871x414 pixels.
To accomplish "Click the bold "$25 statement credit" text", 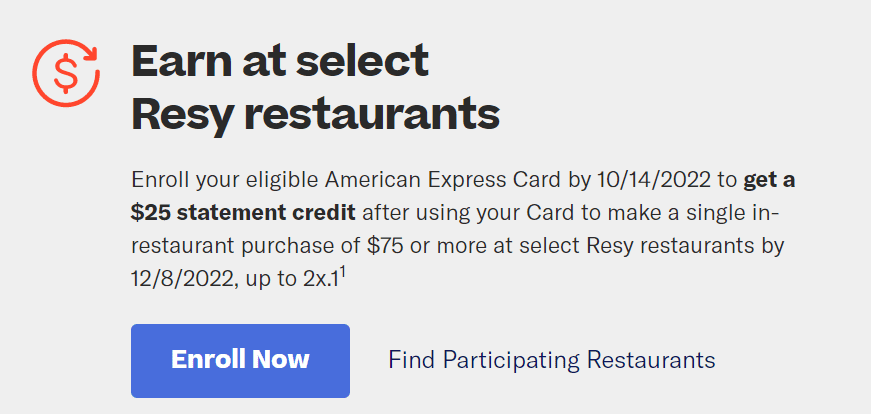I will click(x=243, y=213).
